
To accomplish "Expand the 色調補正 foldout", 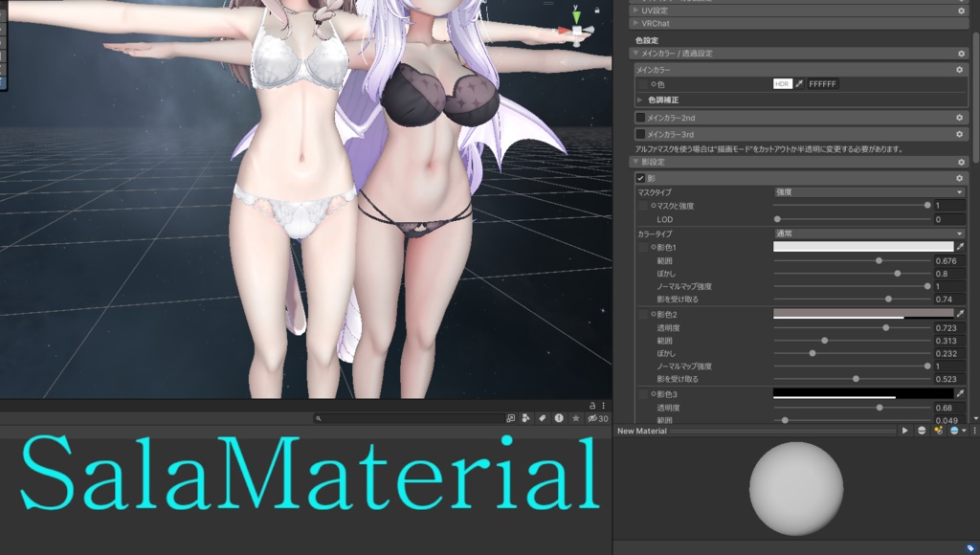I will tap(640, 100).
